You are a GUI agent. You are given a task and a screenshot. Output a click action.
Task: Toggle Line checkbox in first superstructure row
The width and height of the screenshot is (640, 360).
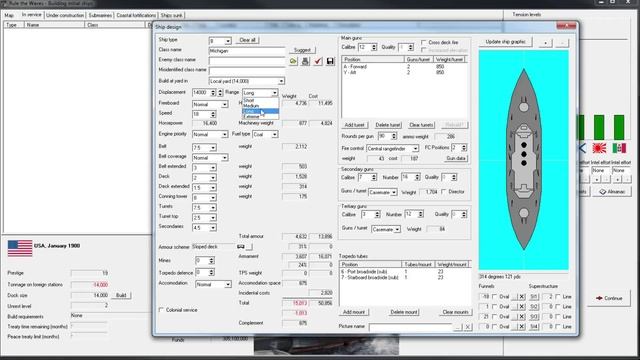(558, 297)
